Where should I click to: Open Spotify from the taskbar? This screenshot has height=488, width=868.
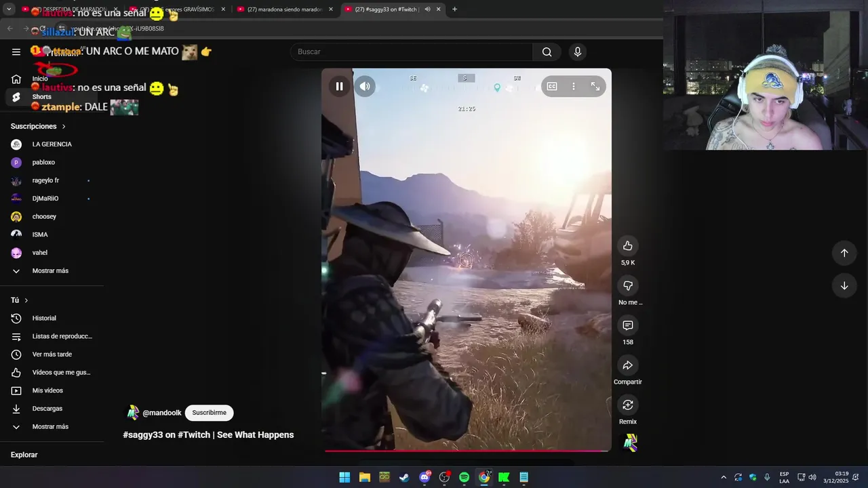(464, 477)
